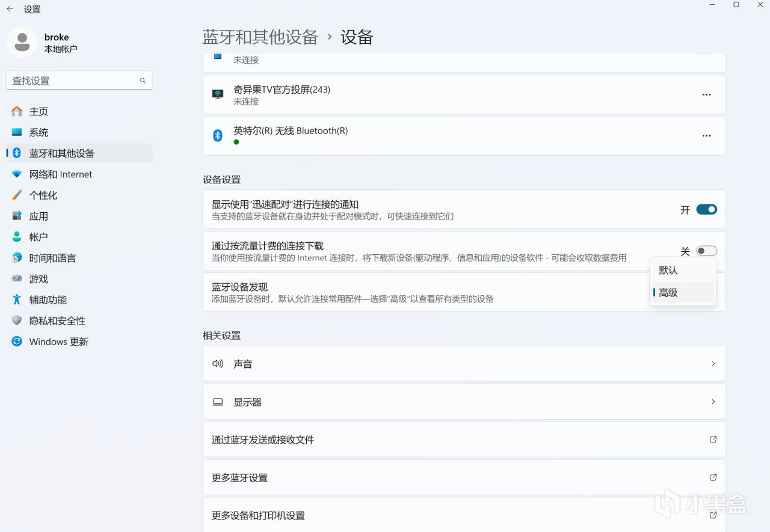Viewport: 770px width, 532px height.
Task: Click the broke user avatar icon
Action: pyautogui.click(x=22, y=42)
